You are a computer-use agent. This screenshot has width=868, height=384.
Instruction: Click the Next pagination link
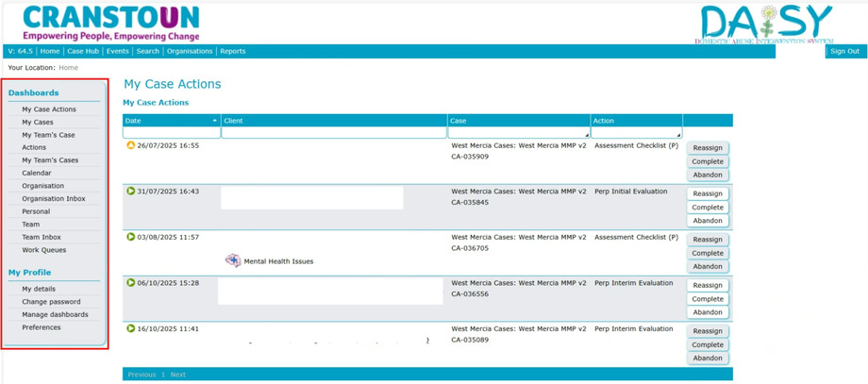click(177, 375)
